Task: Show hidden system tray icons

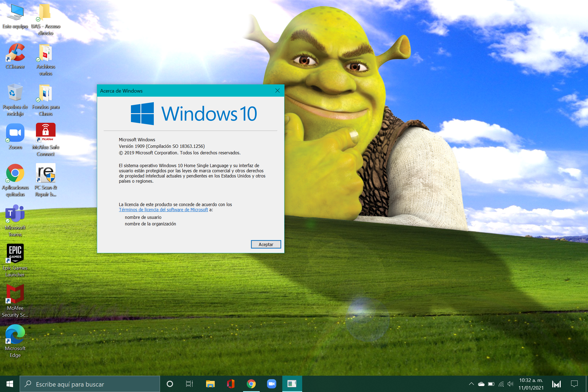Action: (471, 384)
